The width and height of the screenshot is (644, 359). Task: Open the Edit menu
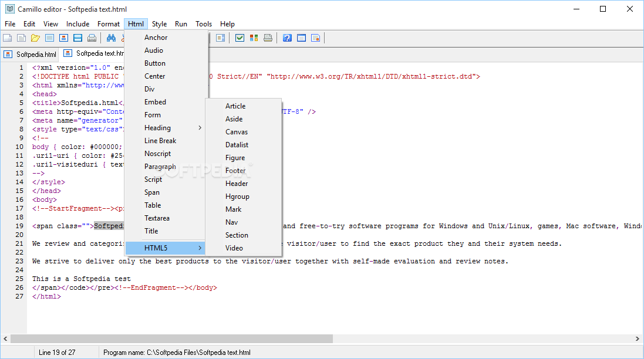(x=29, y=24)
